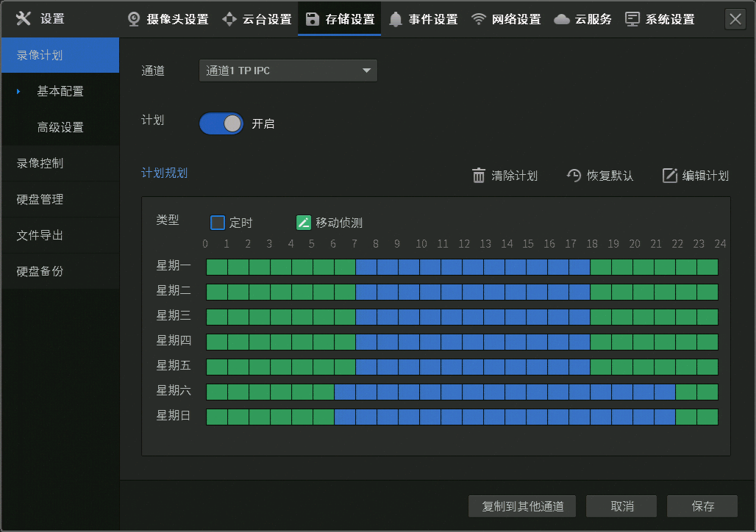Open the 文件导出 sidebar item
756x532 pixels.
(40, 235)
